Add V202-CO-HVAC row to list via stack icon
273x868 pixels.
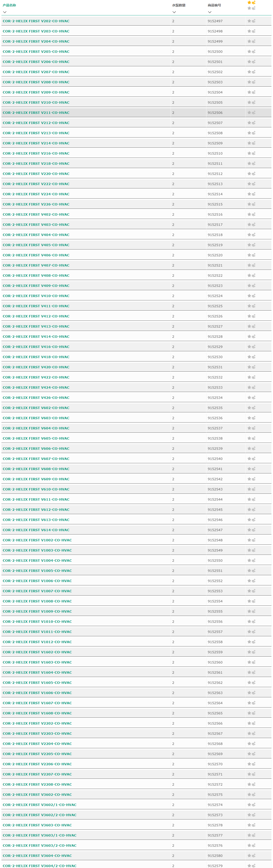(x=254, y=21)
